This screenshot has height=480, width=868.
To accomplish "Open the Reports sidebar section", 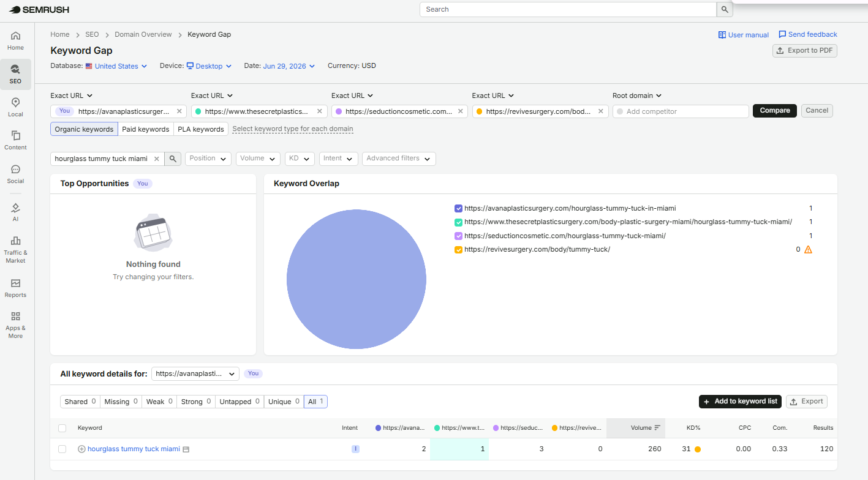I will click(16, 288).
